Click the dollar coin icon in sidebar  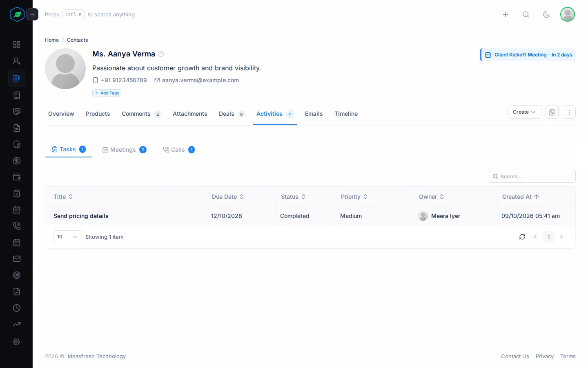[x=17, y=161]
